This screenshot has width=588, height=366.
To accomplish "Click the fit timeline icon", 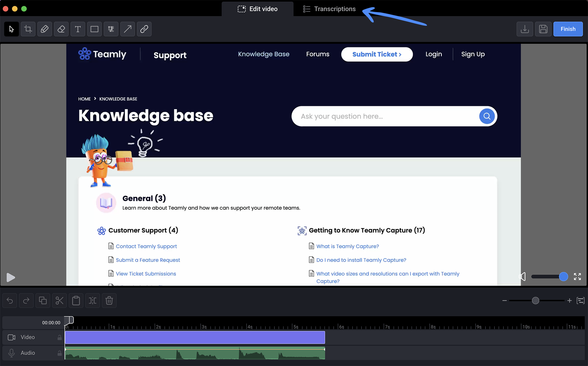I will (x=581, y=301).
